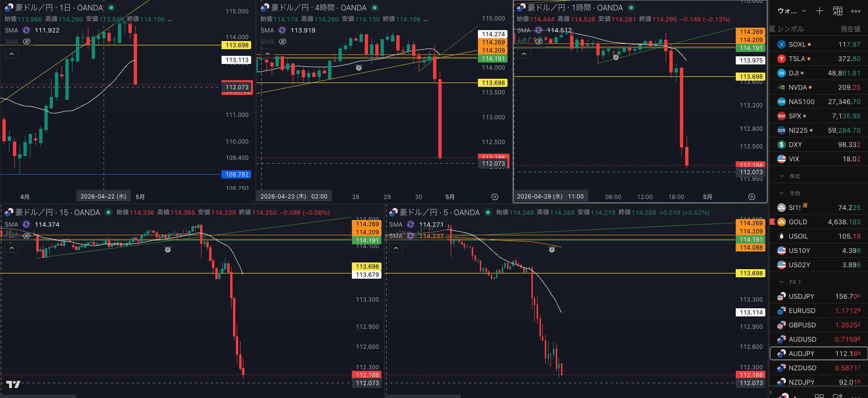Click the SMA refresh icon on 5-minute chart
Image resolution: width=868 pixels, height=398 pixels.
(411, 224)
